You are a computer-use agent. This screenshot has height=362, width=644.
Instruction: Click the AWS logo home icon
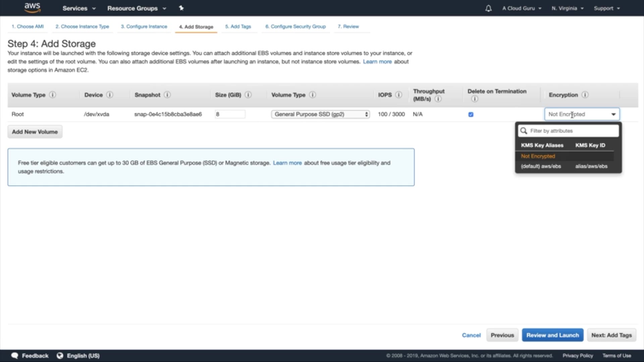pos(32,8)
